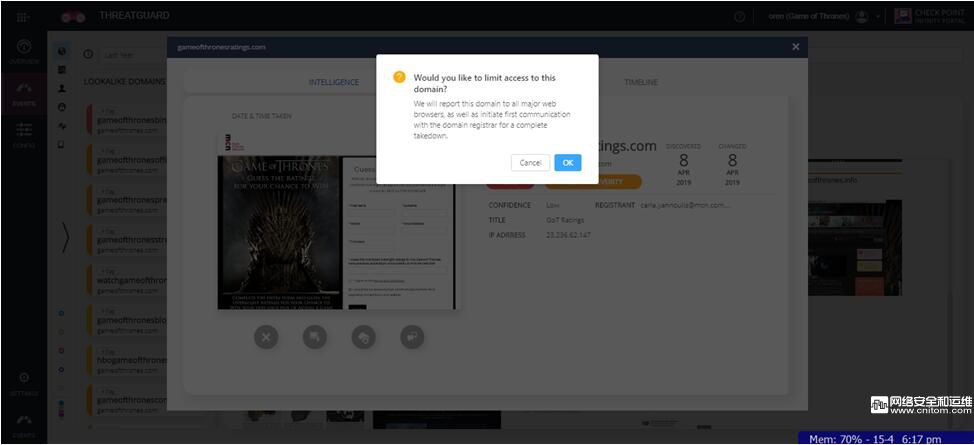The height and width of the screenshot is (445, 974).
Task: Click the clock icon beside Last Year
Action: 88,54
